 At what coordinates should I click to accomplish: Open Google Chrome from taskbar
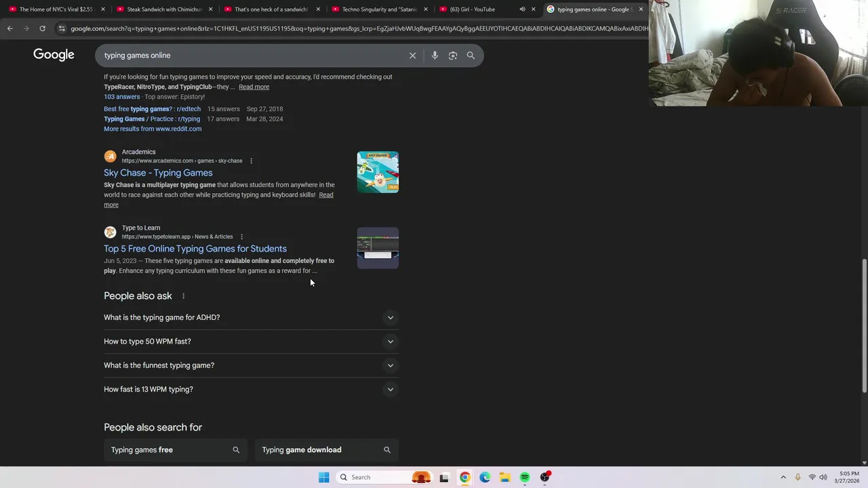click(x=465, y=477)
